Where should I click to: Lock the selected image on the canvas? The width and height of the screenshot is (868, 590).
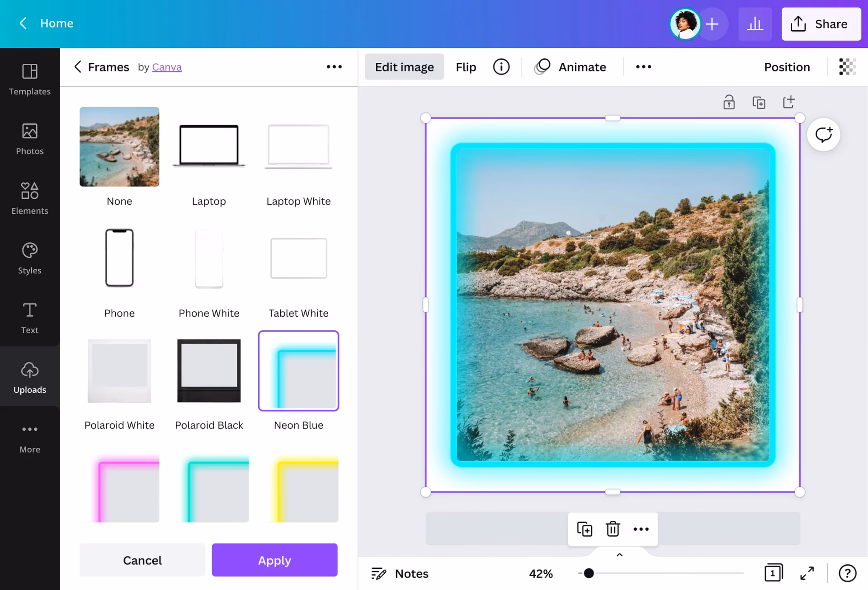tap(729, 102)
